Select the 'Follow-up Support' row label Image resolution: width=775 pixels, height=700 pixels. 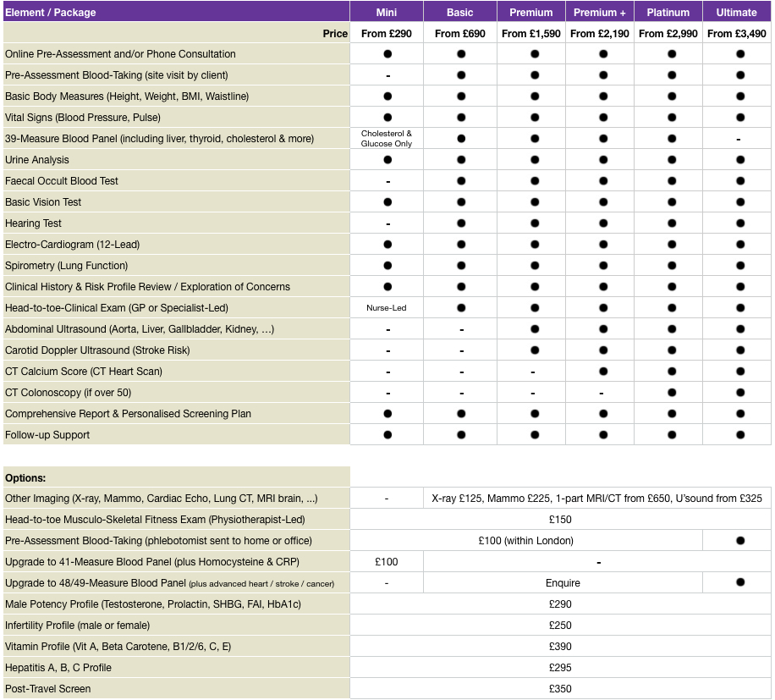point(47,435)
